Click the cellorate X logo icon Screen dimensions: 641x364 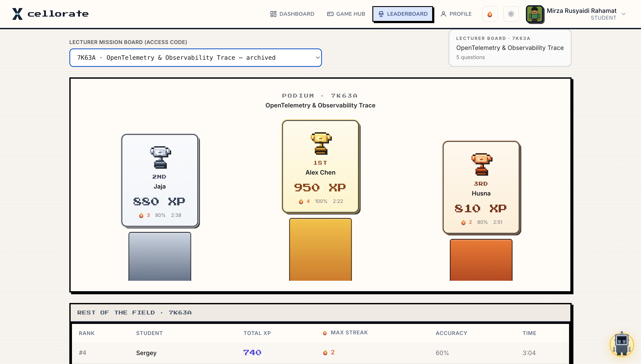(17, 14)
